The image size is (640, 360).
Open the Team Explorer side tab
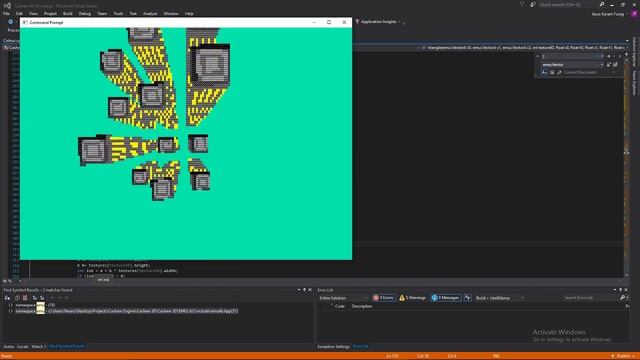[x=634, y=82]
